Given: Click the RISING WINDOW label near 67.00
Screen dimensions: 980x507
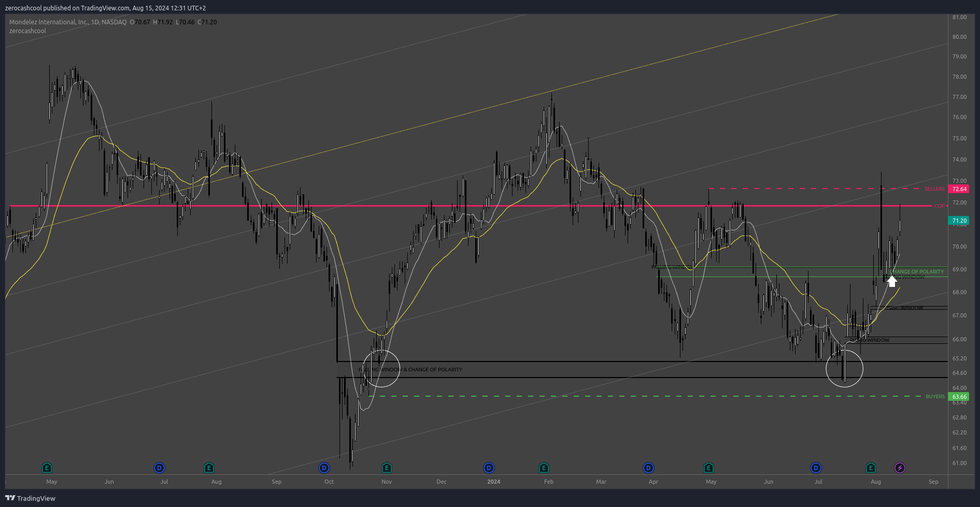Looking at the screenshot, I should tap(903, 308).
